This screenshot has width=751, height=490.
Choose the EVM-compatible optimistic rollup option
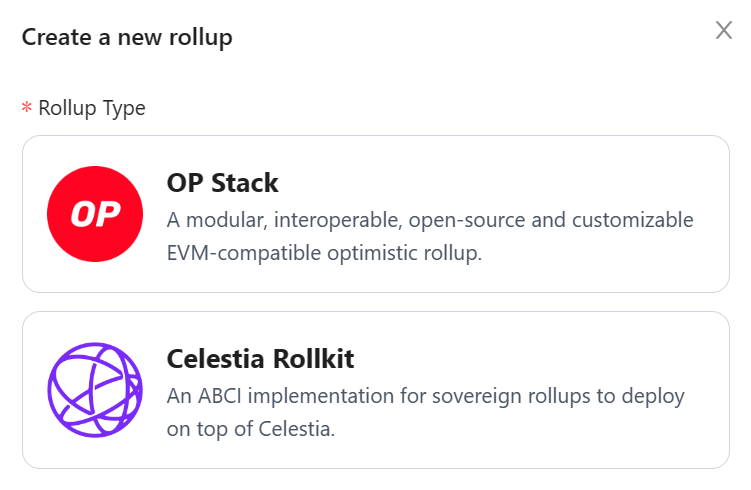pyautogui.click(x=376, y=214)
